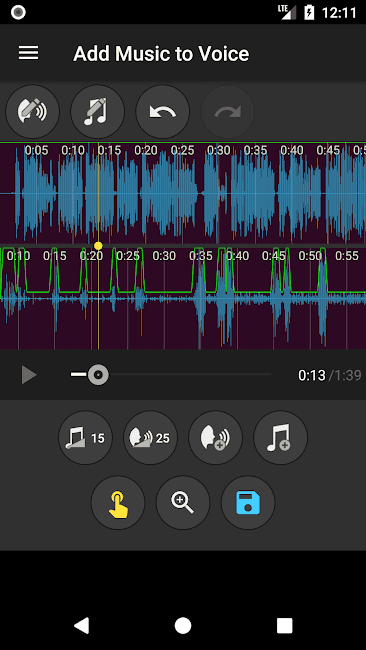366x650 pixels.
Task: Click the music waveform at 0:50
Action: [x=310, y=298]
